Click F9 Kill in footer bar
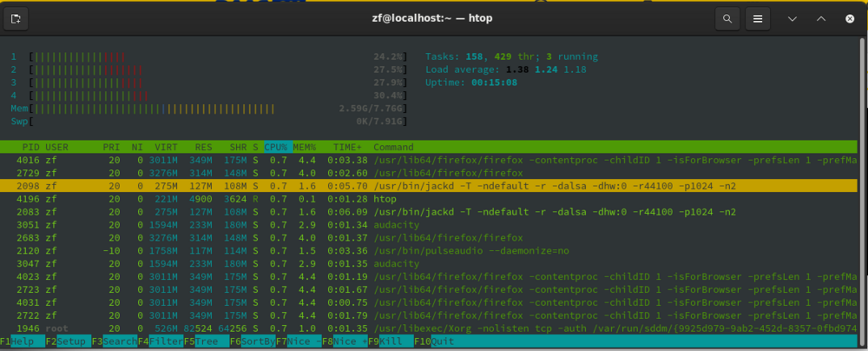This screenshot has height=351, width=868. pyautogui.click(x=391, y=341)
